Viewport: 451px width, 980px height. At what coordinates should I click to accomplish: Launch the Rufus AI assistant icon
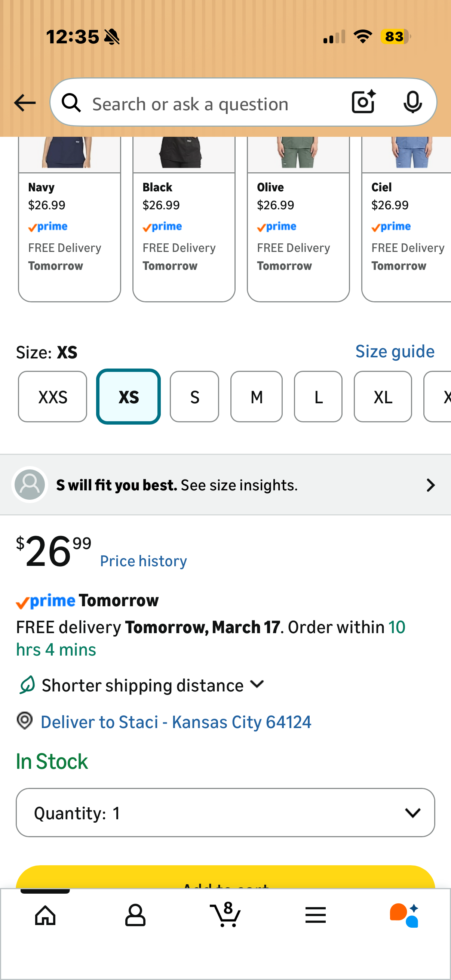(x=405, y=915)
